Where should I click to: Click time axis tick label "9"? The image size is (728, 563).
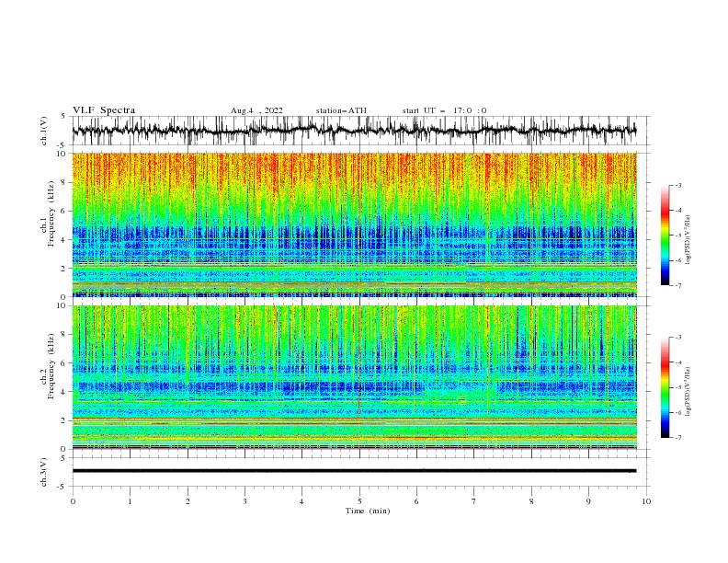[588, 501]
